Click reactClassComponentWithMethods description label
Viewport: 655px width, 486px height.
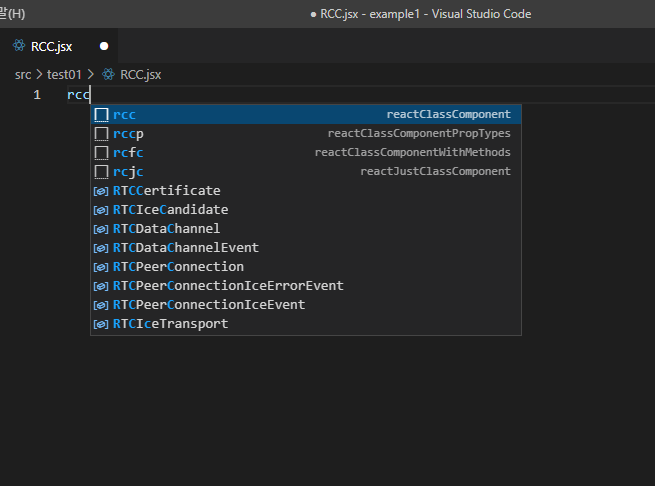413,153
